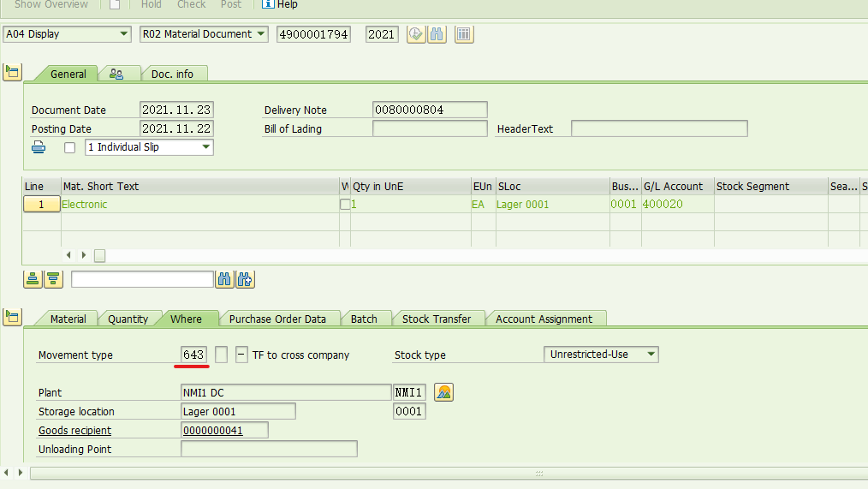Viewport: 868px width, 489px height.
Task: Open the partner tab with people icon
Action: point(116,74)
